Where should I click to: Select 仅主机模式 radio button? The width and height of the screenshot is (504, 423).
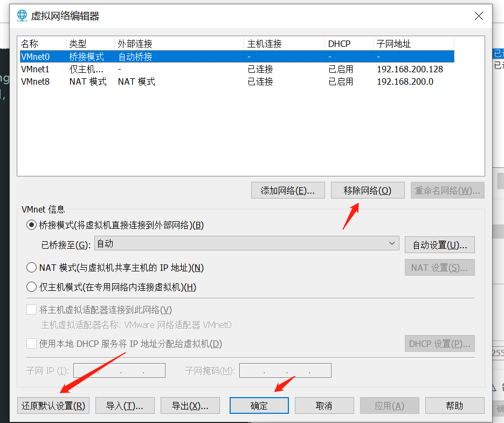(x=31, y=286)
